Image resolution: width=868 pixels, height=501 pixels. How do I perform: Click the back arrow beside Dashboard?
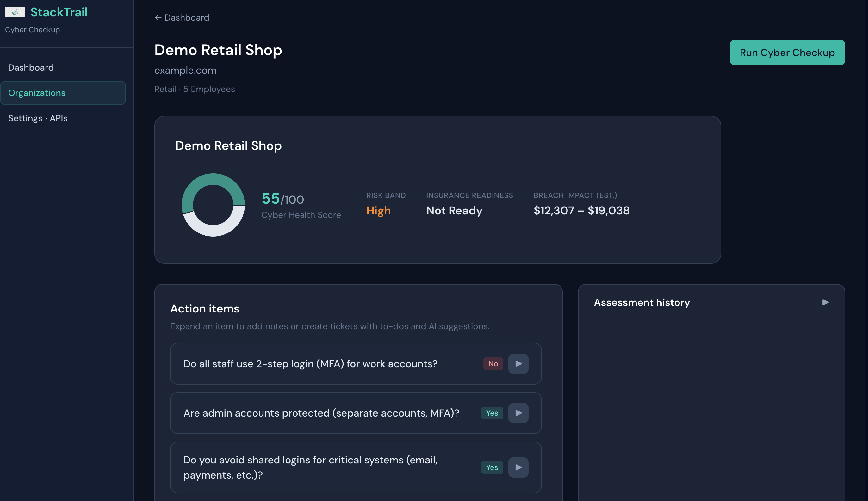[x=158, y=17]
